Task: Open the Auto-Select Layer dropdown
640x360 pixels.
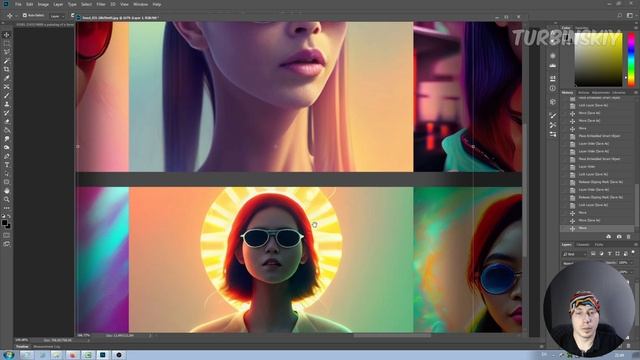Action: click(57, 16)
